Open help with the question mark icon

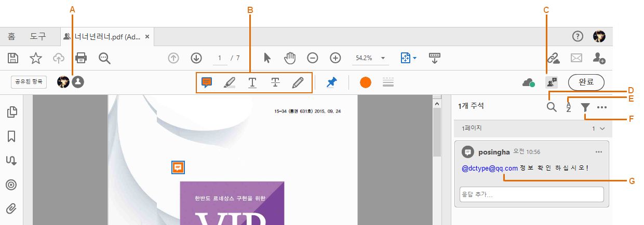point(578,36)
